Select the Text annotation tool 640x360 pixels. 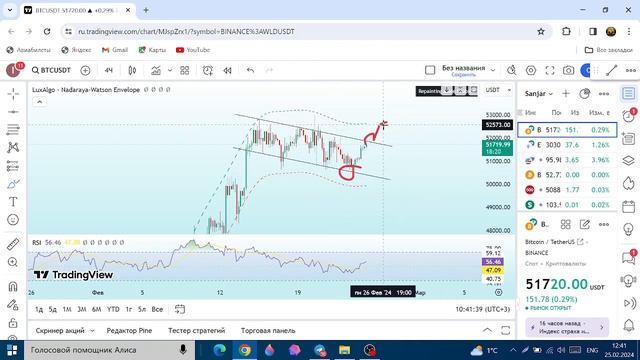13,202
